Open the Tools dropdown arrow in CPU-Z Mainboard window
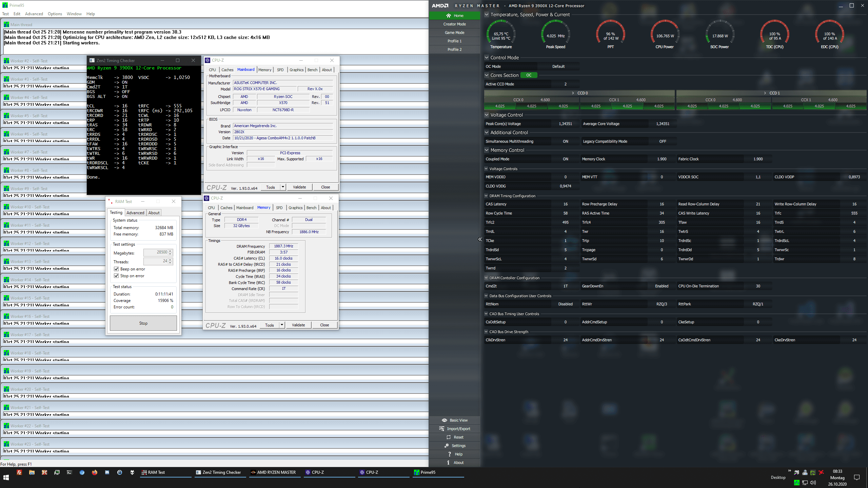 (283, 187)
